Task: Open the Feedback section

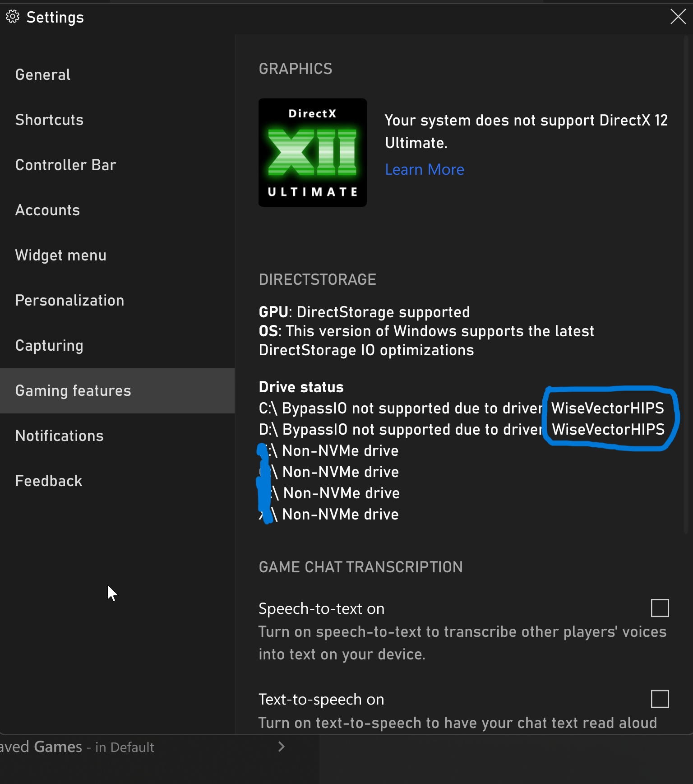Action: click(x=49, y=481)
